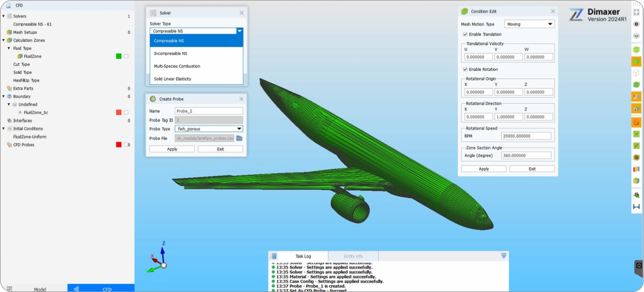644x292 pixels.
Task: Uncheck Enable Rotation
Action: pyautogui.click(x=465, y=69)
